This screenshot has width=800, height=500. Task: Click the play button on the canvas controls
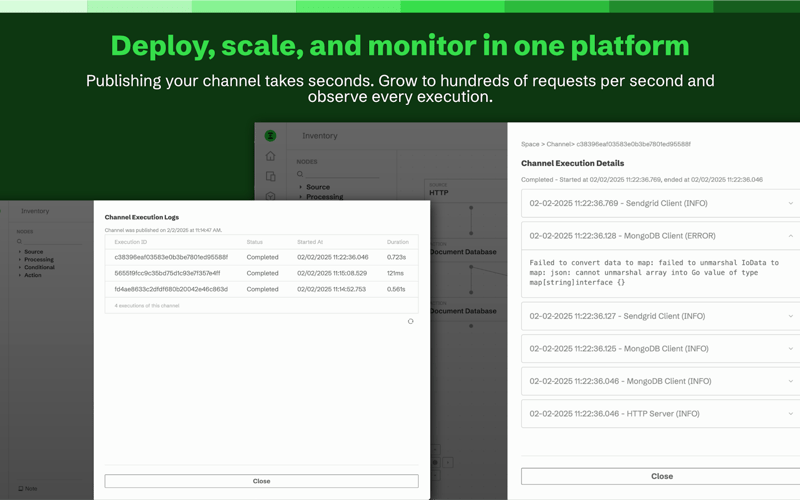447,463
